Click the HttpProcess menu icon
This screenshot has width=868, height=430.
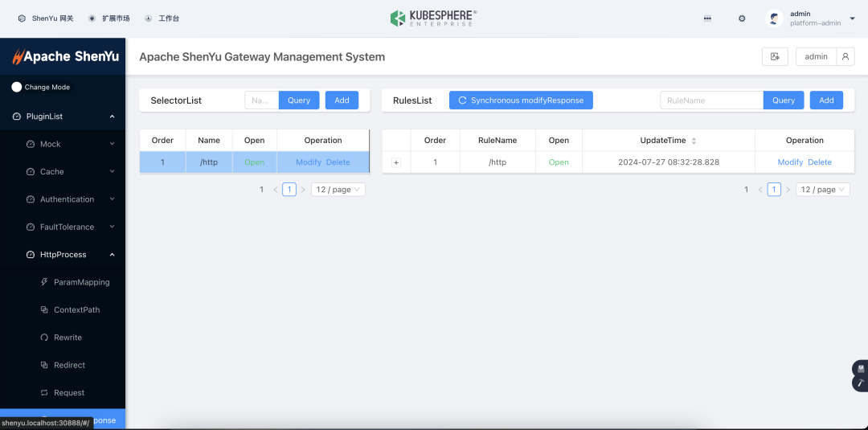(31, 255)
